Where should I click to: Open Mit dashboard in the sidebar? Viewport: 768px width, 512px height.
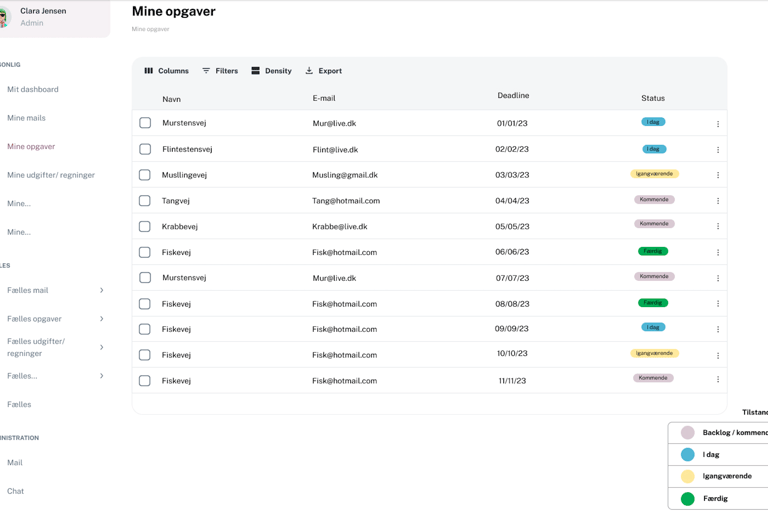pos(33,90)
